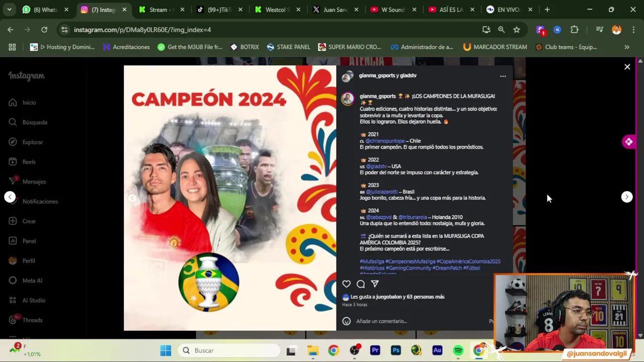Open the @zebazpvd mention
Viewport: 644px width, 362px height.
(378, 217)
